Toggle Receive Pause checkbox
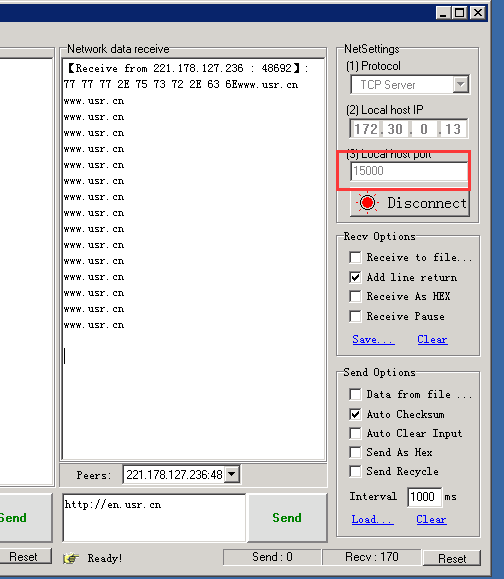504x579 pixels. 355,316
